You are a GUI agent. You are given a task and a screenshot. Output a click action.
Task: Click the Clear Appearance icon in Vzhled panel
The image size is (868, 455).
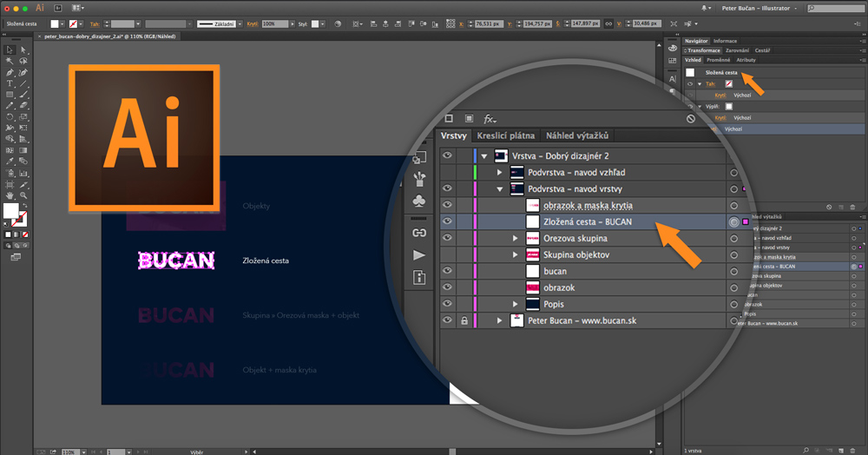click(829, 207)
